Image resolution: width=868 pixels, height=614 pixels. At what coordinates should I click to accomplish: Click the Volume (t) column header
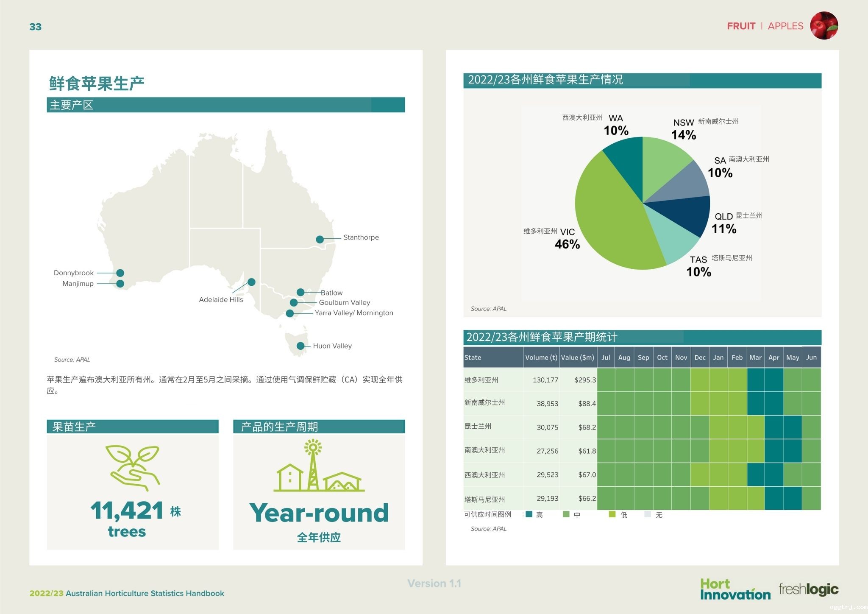(541, 357)
